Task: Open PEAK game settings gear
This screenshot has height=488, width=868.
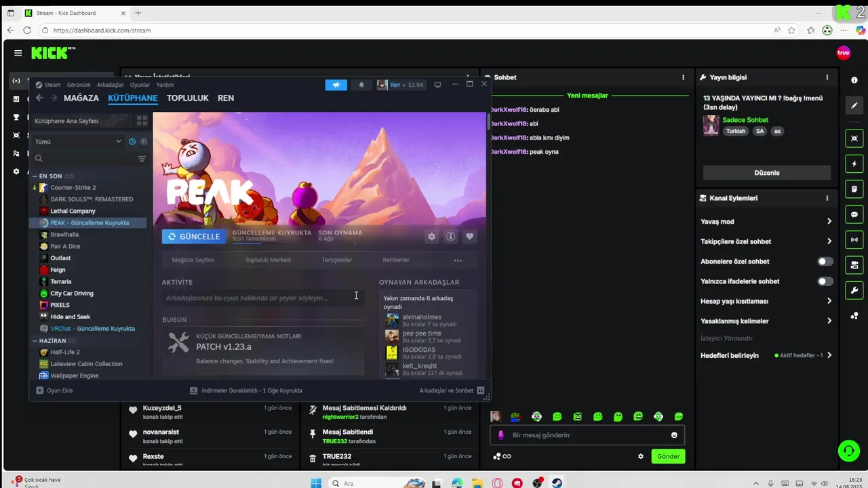Action: pos(431,237)
